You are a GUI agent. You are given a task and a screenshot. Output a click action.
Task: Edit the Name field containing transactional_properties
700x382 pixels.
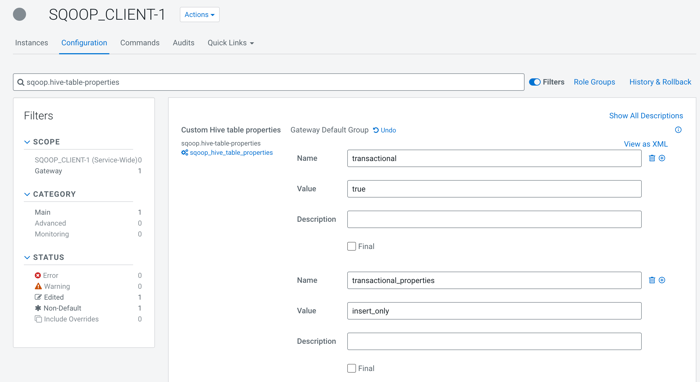(494, 280)
